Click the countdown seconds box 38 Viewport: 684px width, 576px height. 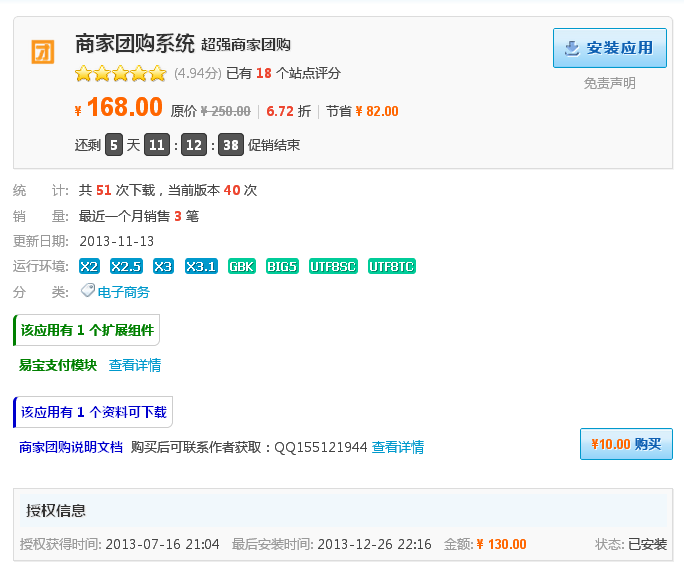coord(231,145)
